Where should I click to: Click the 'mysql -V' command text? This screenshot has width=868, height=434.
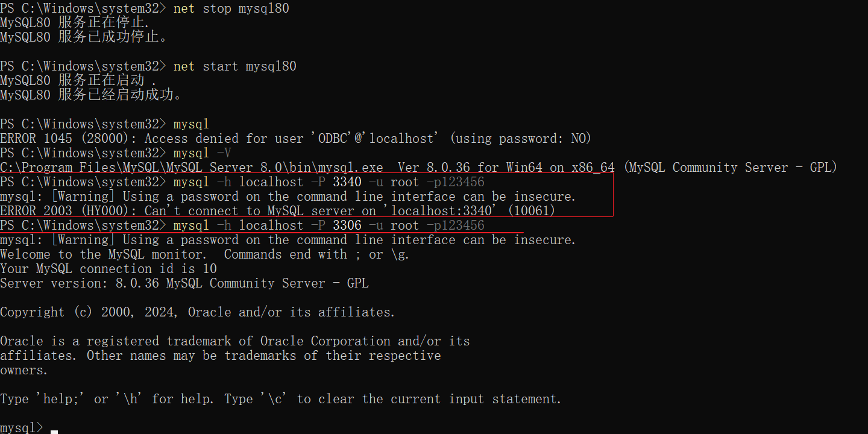202,153
